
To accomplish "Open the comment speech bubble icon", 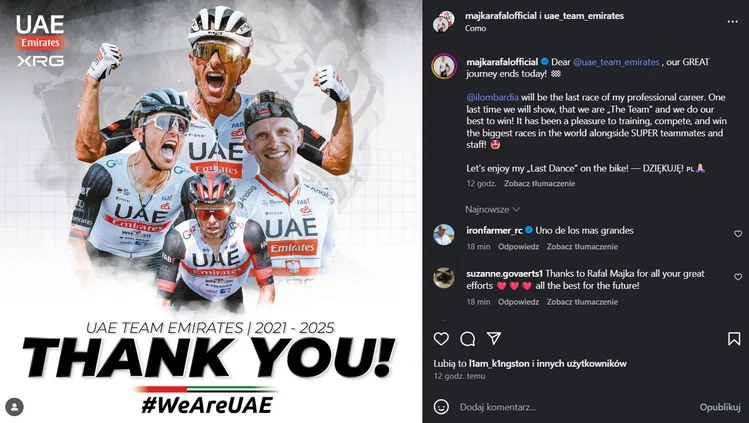I will click(x=468, y=338).
